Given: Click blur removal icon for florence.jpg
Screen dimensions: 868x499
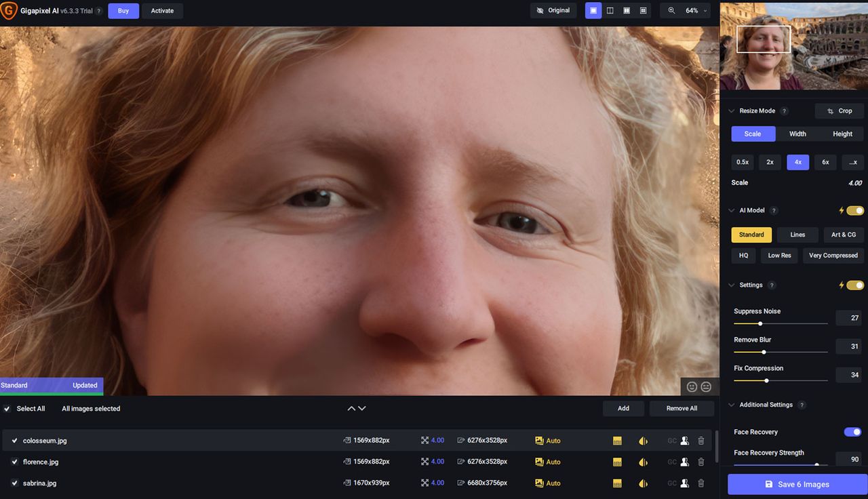Looking at the screenshot, I should 643,462.
